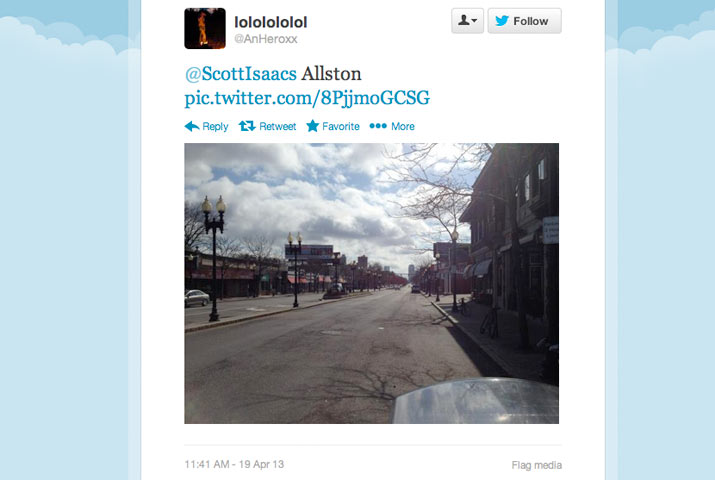Screen dimensions: 715x480
Task: Click the 11:41 AM - 19 Apr 13 timestamp
Action: (234, 464)
